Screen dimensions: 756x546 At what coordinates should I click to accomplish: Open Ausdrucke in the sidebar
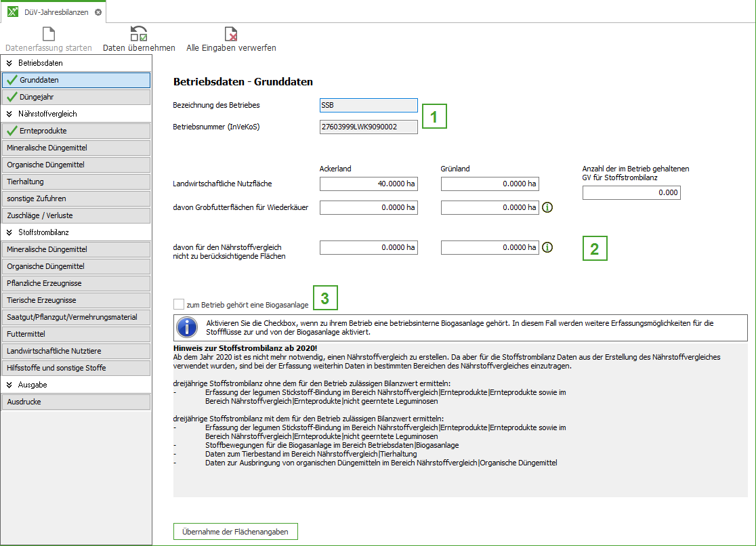pyautogui.click(x=76, y=402)
